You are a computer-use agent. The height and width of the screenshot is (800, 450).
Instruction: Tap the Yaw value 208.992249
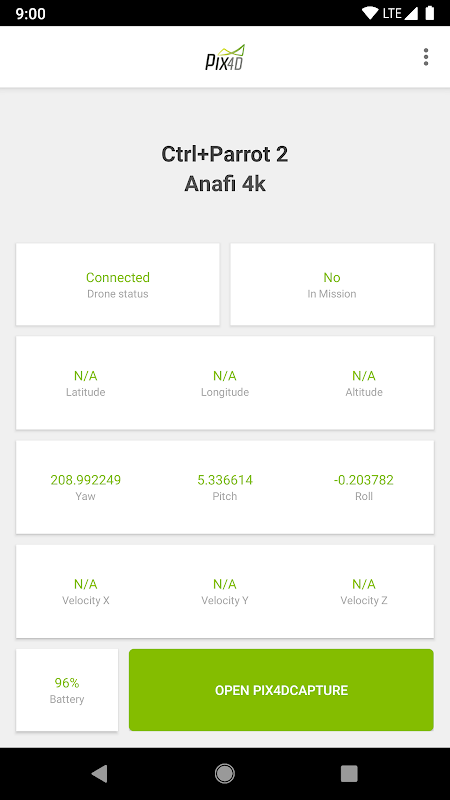(x=86, y=480)
